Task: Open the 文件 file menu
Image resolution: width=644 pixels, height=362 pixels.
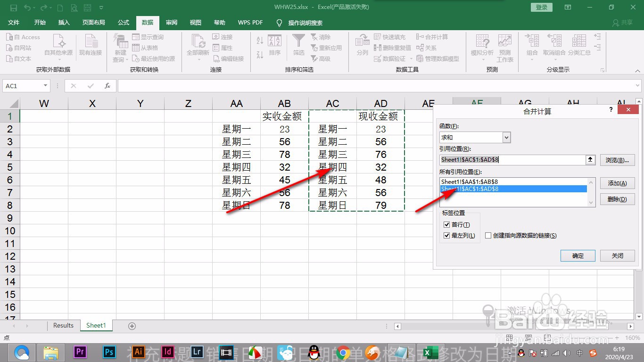Action: point(14,23)
